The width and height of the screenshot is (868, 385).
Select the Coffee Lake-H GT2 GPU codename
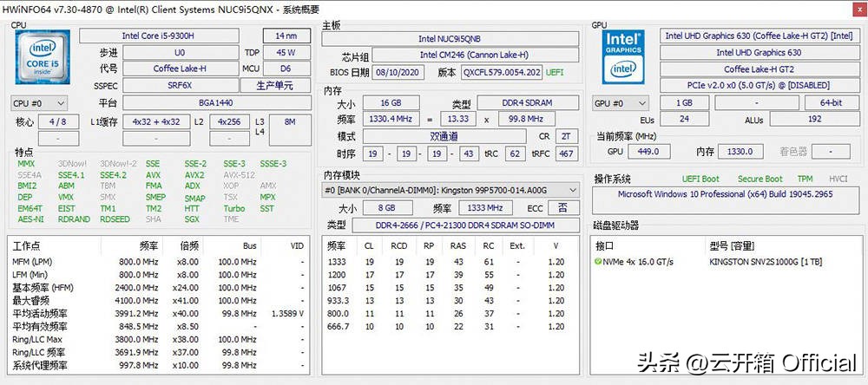point(759,69)
